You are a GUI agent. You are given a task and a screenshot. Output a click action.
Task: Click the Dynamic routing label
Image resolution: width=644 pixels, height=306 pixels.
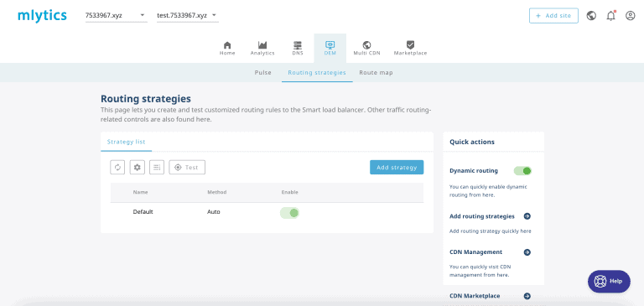474,170
